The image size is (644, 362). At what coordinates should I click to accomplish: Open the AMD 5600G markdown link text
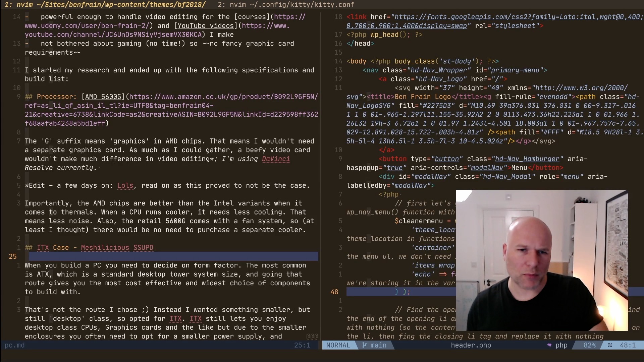(x=103, y=97)
